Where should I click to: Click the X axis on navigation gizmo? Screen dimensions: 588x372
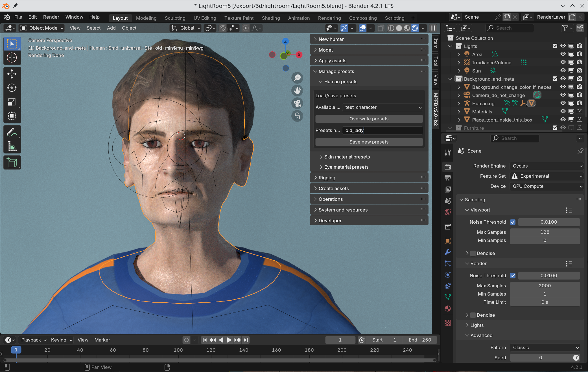click(299, 55)
